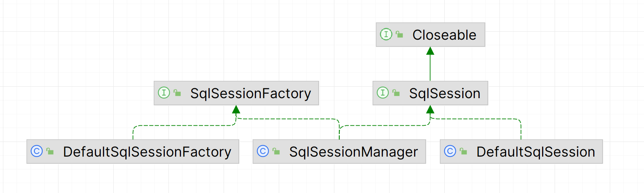Image resolution: width=644 pixels, height=193 pixels.
Task: Click the green lock icon beside SqlSessionManager
Action: 276,151
